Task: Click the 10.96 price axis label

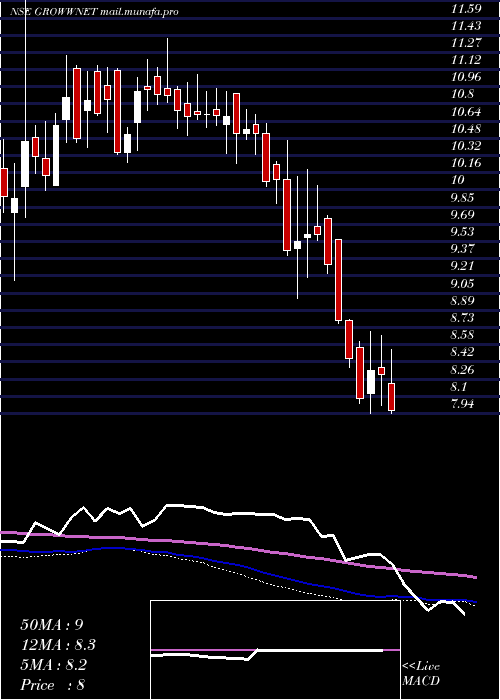Action: (x=466, y=77)
